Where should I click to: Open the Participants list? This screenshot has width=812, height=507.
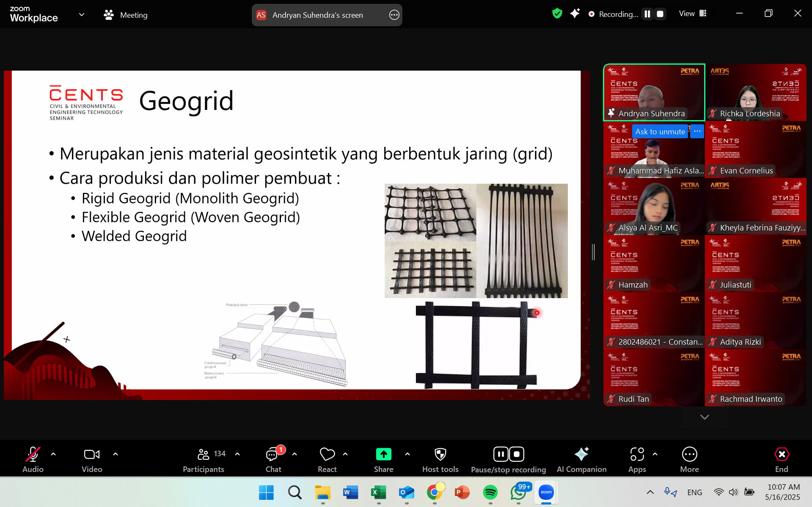coord(204,459)
